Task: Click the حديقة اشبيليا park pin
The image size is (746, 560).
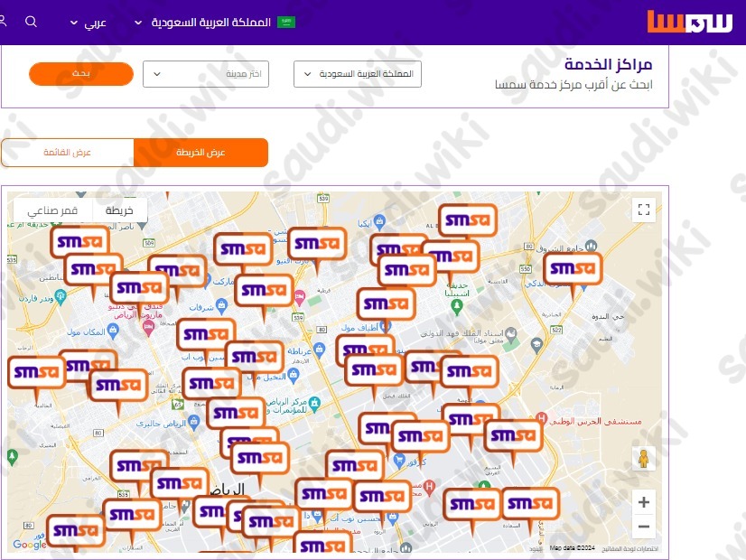Action: 457,307
